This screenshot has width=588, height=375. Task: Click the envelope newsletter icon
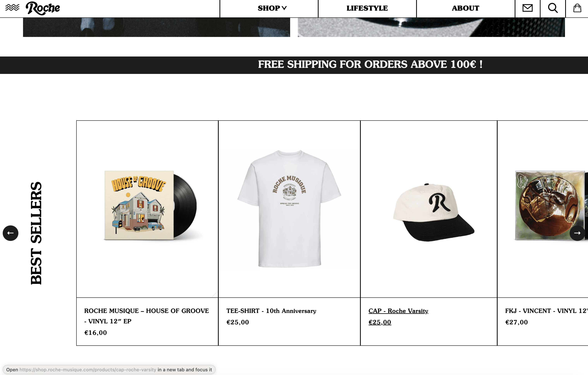coord(527,8)
